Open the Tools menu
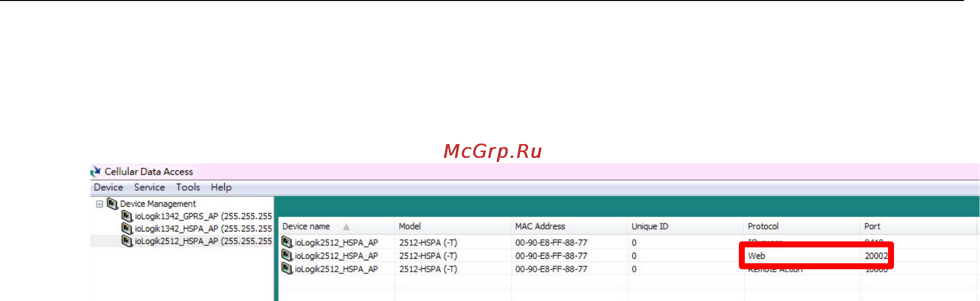 [x=188, y=187]
